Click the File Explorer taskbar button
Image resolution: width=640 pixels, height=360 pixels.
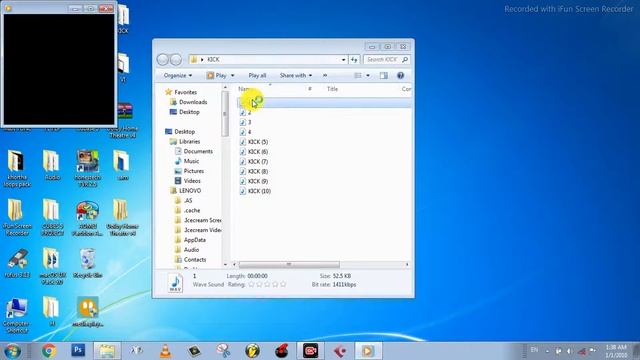click(107, 351)
